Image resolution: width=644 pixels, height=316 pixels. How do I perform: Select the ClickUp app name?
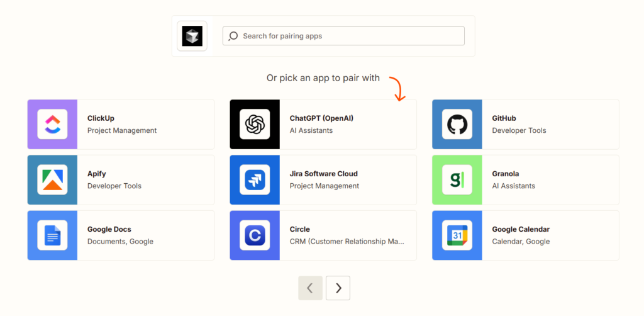pos(101,118)
